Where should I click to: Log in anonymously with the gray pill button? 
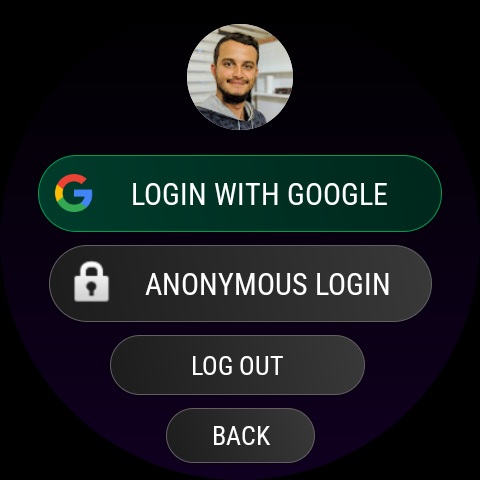point(240,283)
